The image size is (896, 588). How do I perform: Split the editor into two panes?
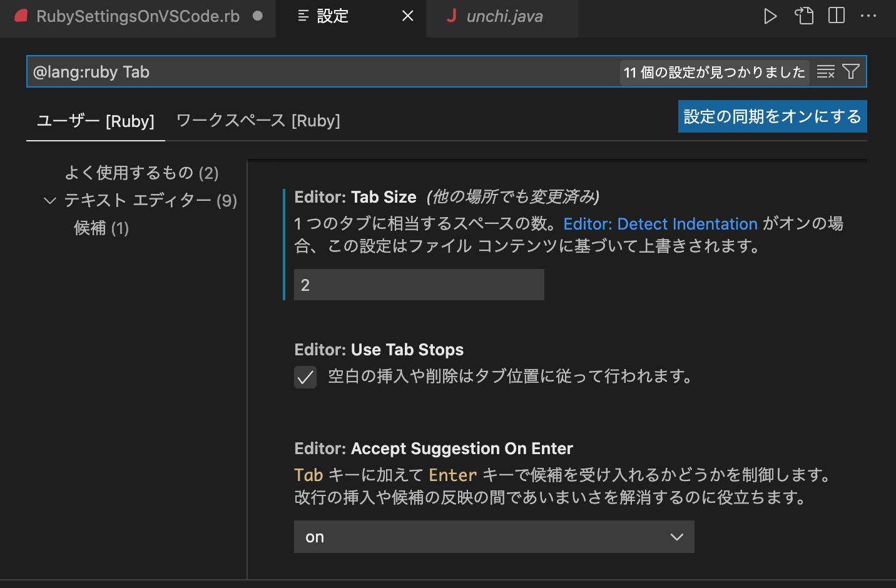(836, 16)
